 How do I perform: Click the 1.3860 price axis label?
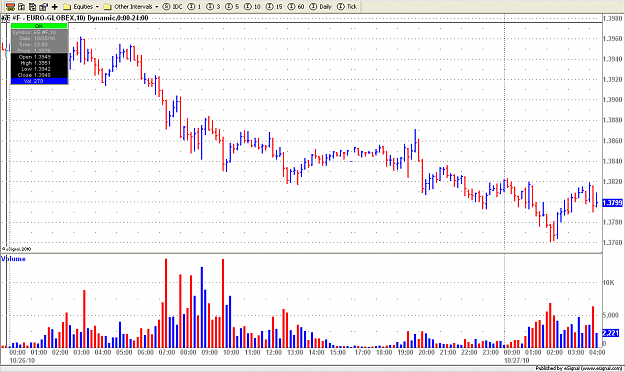pos(613,141)
